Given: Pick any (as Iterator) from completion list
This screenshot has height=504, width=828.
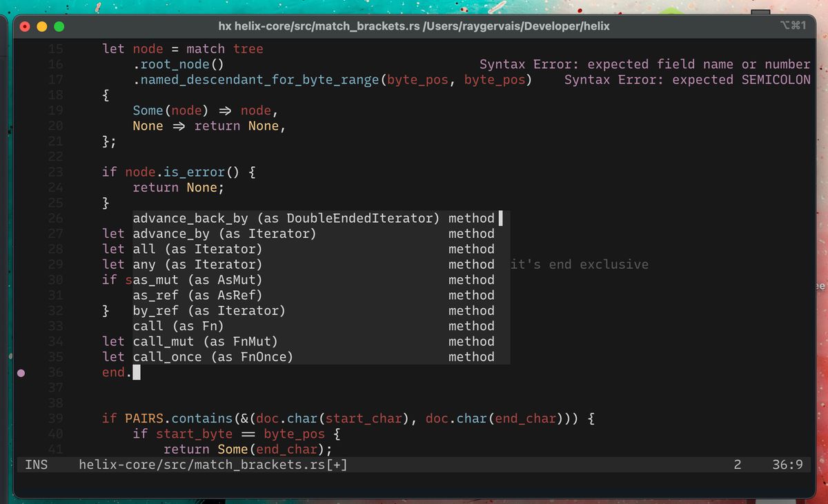Looking at the screenshot, I should coord(197,265).
